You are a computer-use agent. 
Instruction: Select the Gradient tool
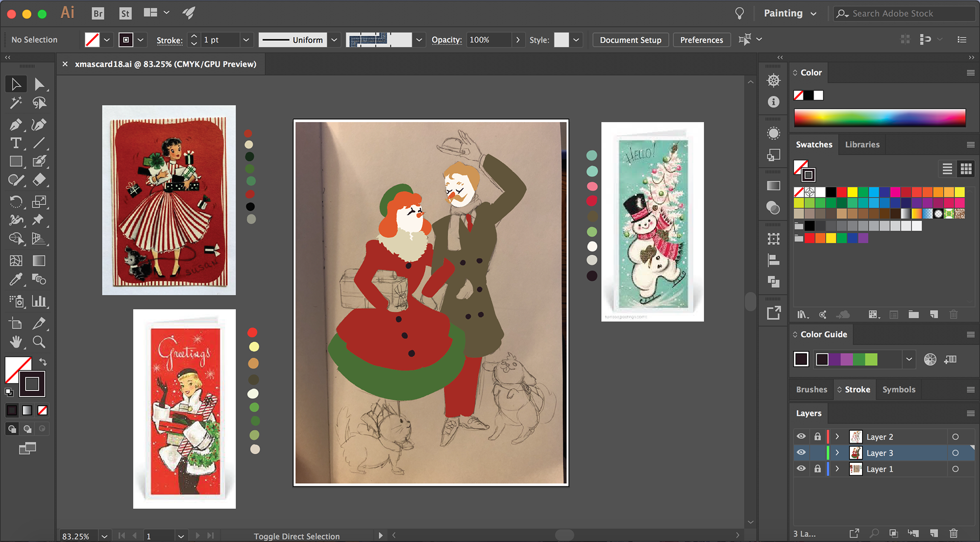pyautogui.click(x=39, y=261)
